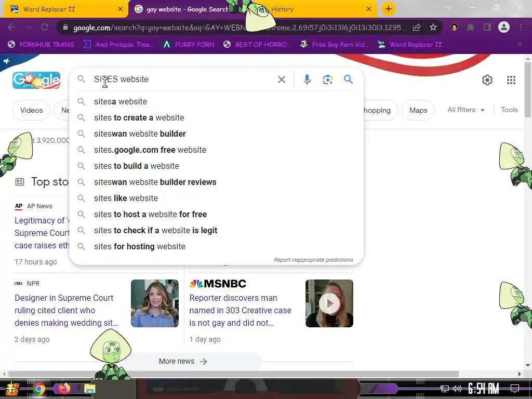Open the BEST OF HORRO... bookmark
The height and width of the screenshot is (399, 532).
coord(257,45)
